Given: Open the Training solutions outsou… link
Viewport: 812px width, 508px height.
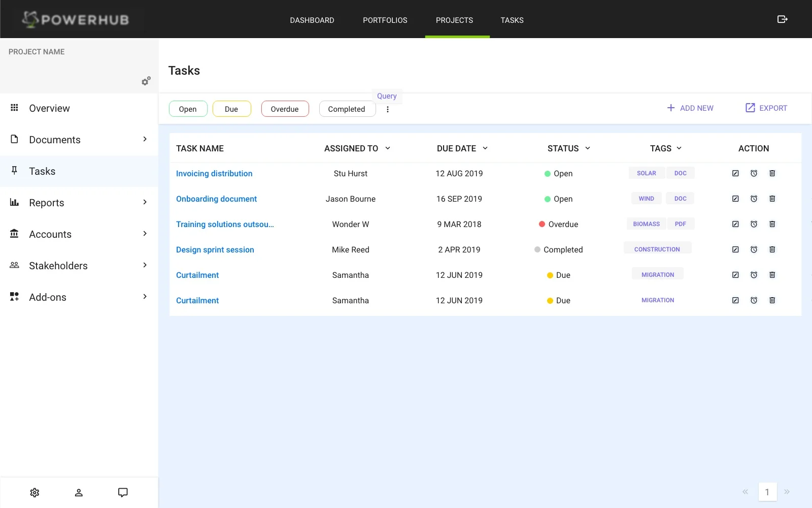Looking at the screenshot, I should pyautogui.click(x=225, y=225).
